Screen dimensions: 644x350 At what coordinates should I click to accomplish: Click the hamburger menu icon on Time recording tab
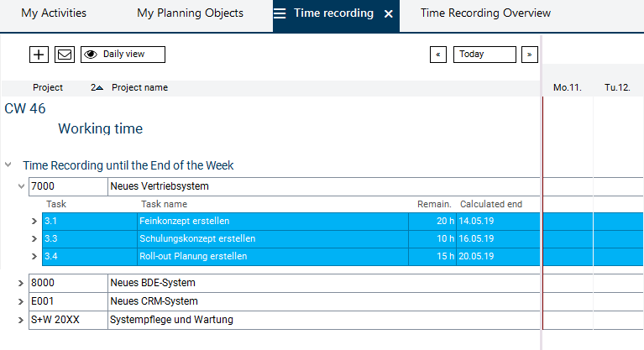coord(280,14)
